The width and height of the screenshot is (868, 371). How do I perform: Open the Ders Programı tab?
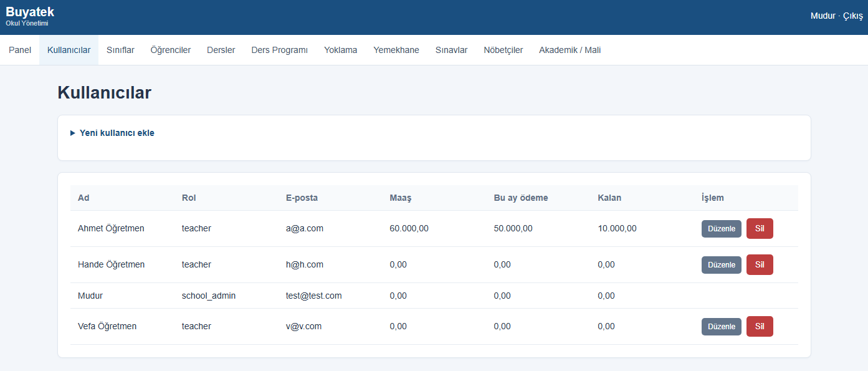click(280, 50)
